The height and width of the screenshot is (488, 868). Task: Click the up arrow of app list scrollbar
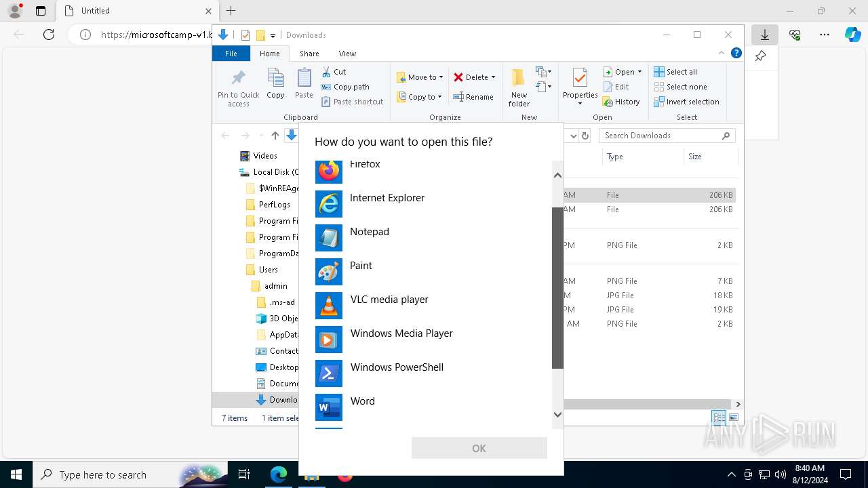point(557,176)
